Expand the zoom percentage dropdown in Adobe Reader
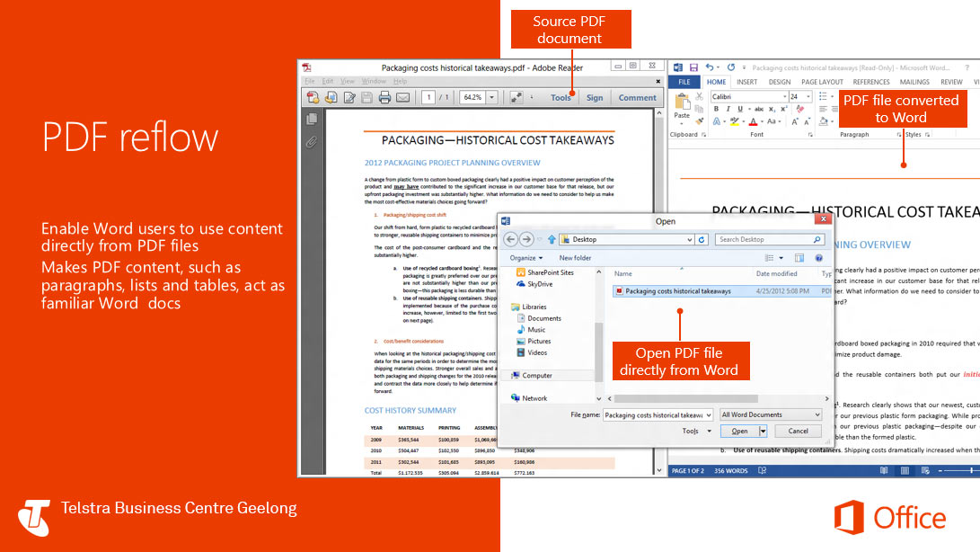980x552 pixels. coord(492,98)
